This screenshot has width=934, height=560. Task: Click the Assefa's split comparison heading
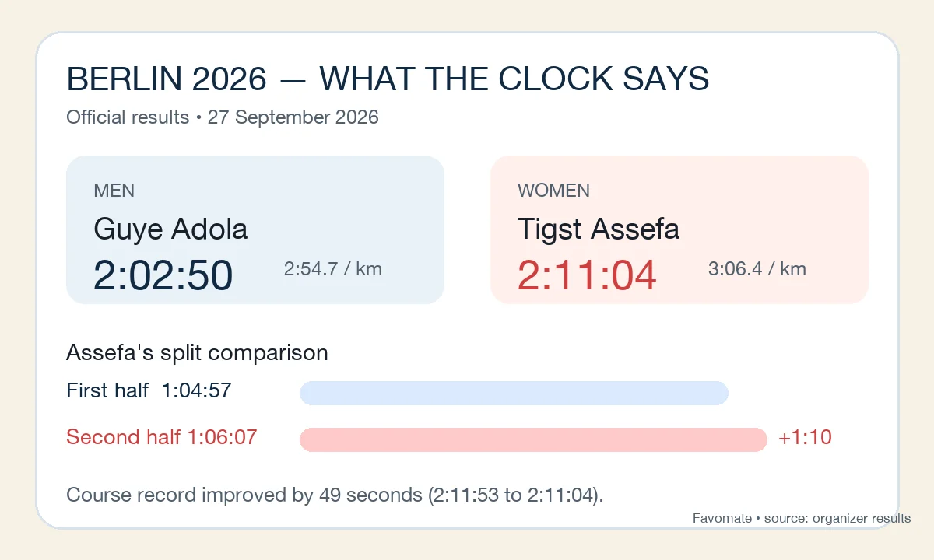coord(197,353)
